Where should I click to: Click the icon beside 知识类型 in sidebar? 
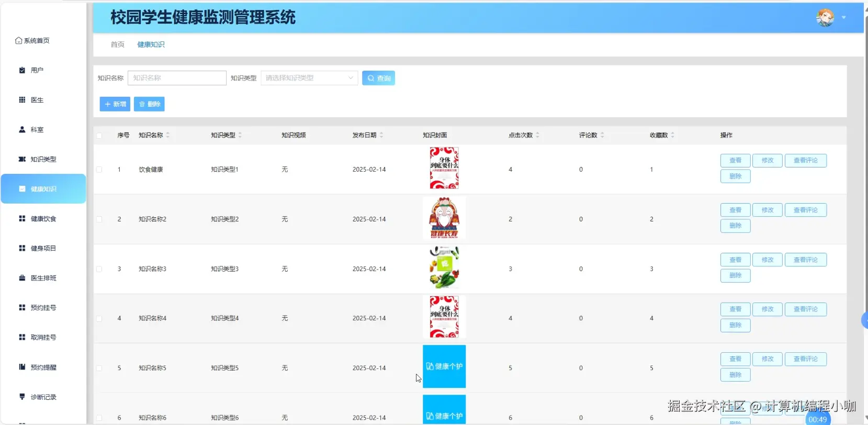pos(22,159)
